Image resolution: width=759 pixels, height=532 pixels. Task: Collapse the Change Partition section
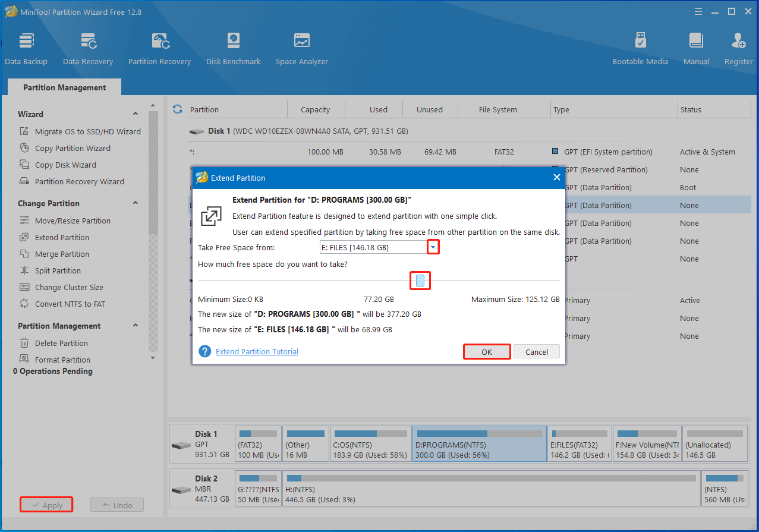136,203
